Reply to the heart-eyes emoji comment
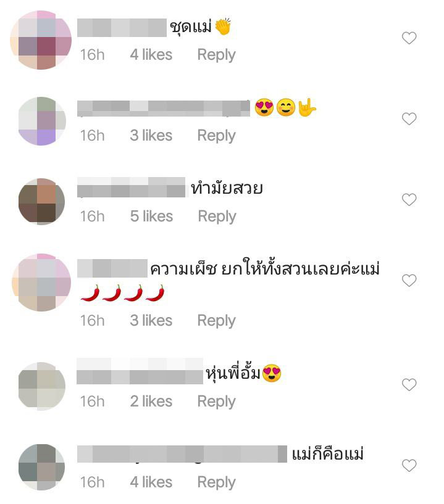444x504 pixels. 216,136
